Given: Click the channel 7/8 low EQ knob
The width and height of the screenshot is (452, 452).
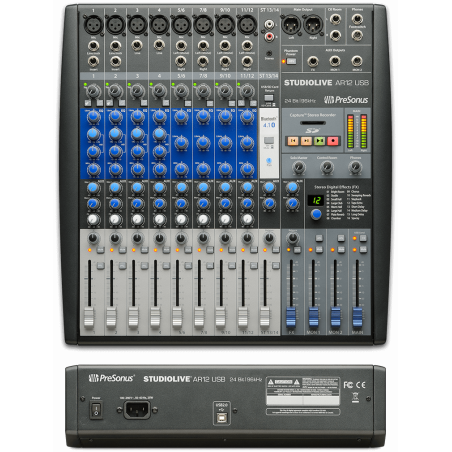Looking at the screenshot, I should click(203, 169).
